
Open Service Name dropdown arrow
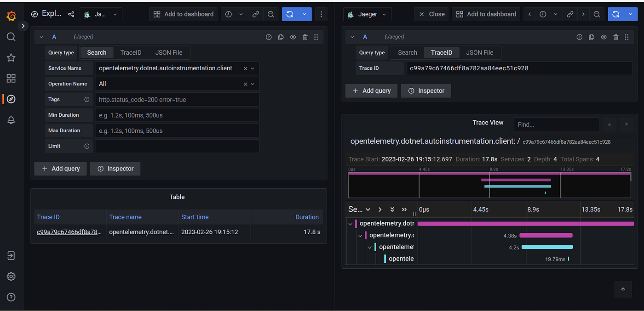pos(253,68)
